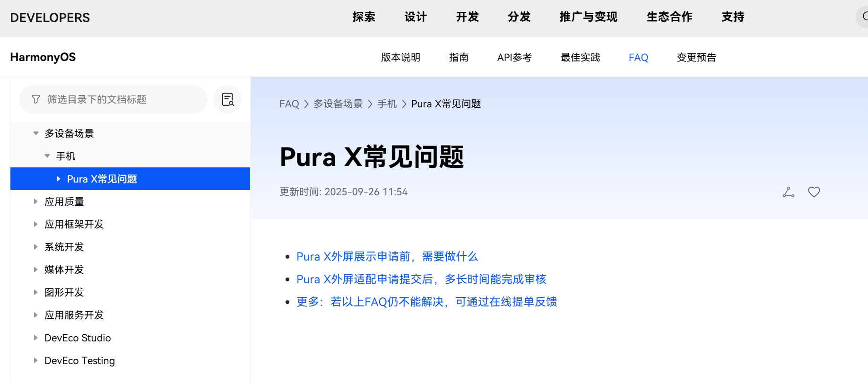Go to 手机 in the breadcrumb

(x=387, y=104)
